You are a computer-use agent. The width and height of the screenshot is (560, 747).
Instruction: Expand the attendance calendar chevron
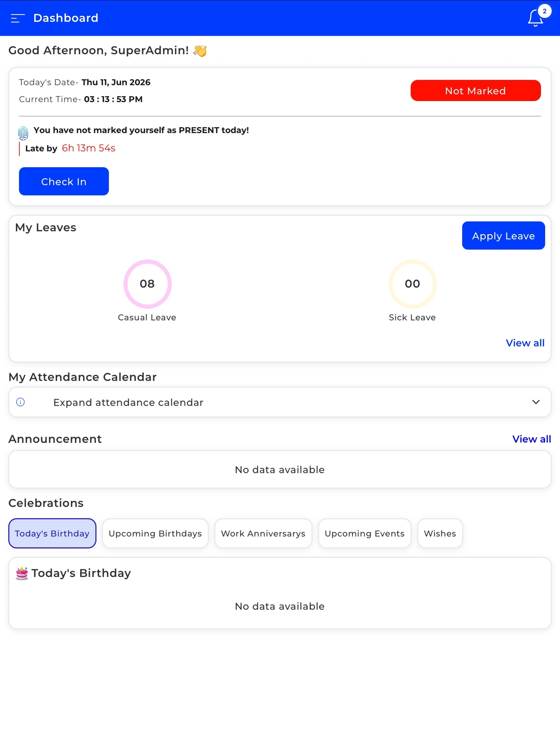536,402
